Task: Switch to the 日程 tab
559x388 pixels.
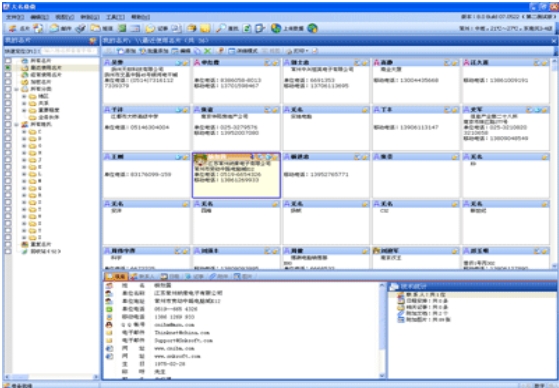Action: 170,276
